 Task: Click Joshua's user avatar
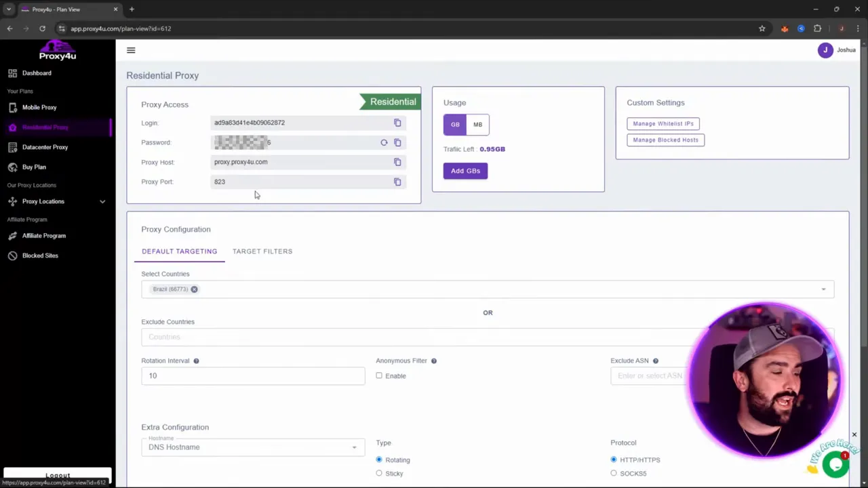click(x=825, y=49)
